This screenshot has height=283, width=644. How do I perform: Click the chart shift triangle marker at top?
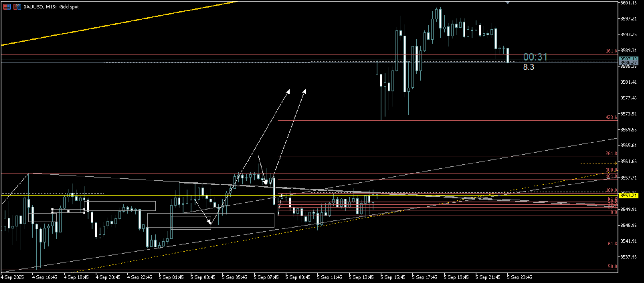507,3
